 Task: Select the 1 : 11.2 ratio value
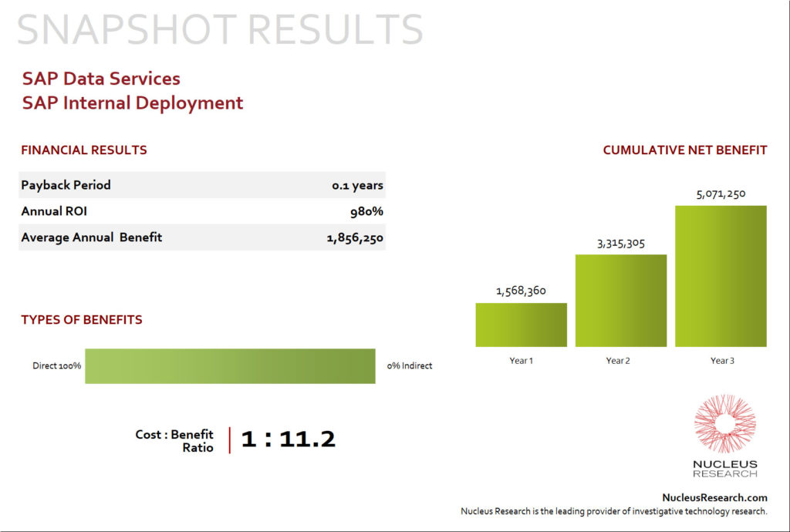coord(289,439)
